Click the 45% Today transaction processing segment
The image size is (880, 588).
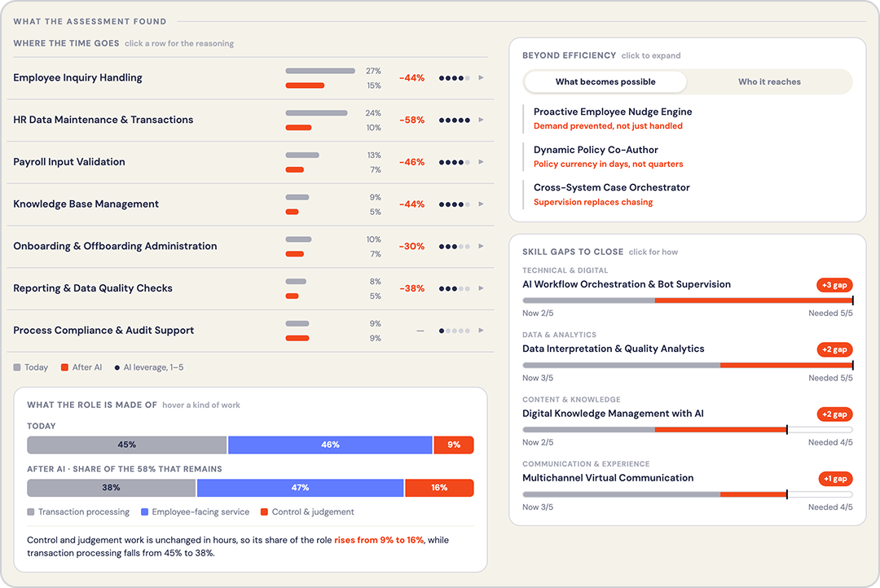[x=127, y=445]
